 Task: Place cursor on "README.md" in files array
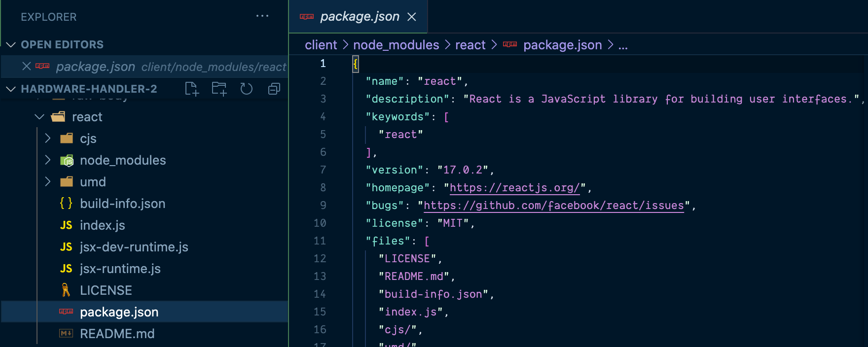point(414,277)
